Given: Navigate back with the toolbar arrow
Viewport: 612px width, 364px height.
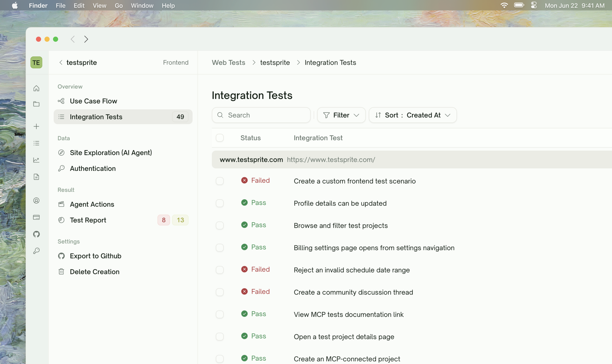Looking at the screenshot, I should (73, 39).
